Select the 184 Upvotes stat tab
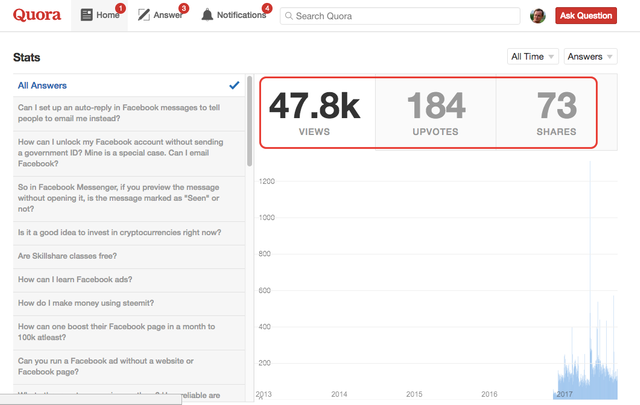This screenshot has width=640, height=405. coord(436,112)
